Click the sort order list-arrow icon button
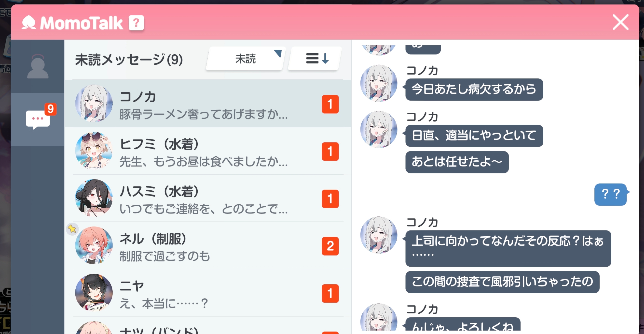 click(x=315, y=58)
